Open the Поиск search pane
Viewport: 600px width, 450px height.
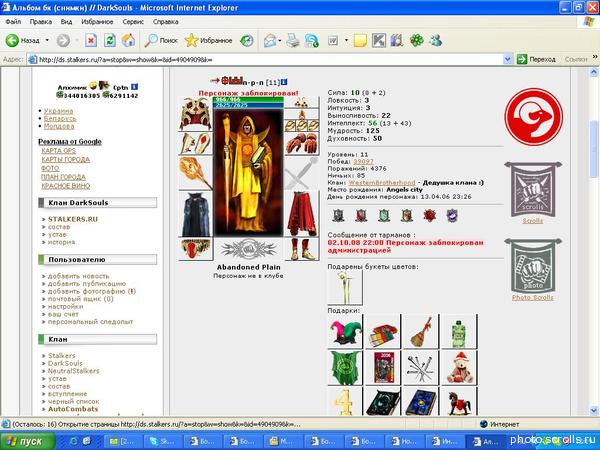[161, 40]
